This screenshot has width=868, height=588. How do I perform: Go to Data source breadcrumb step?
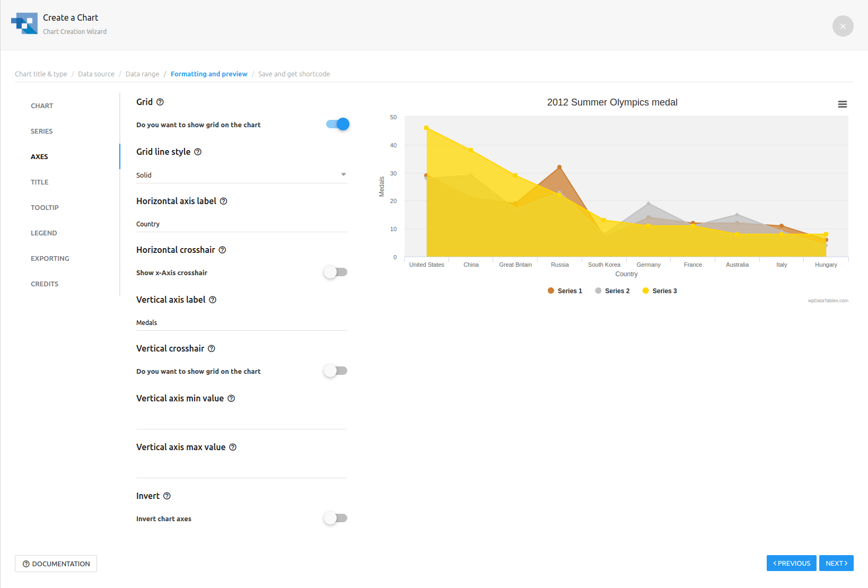point(96,74)
